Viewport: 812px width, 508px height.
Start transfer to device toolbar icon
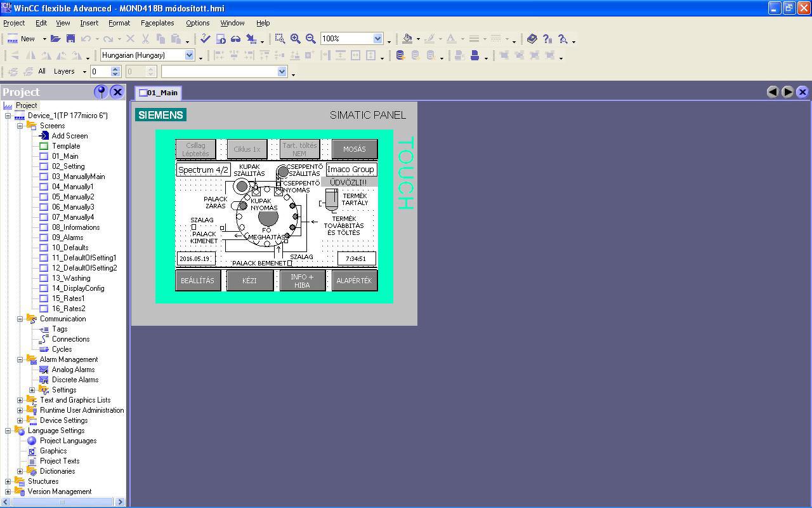(251, 39)
